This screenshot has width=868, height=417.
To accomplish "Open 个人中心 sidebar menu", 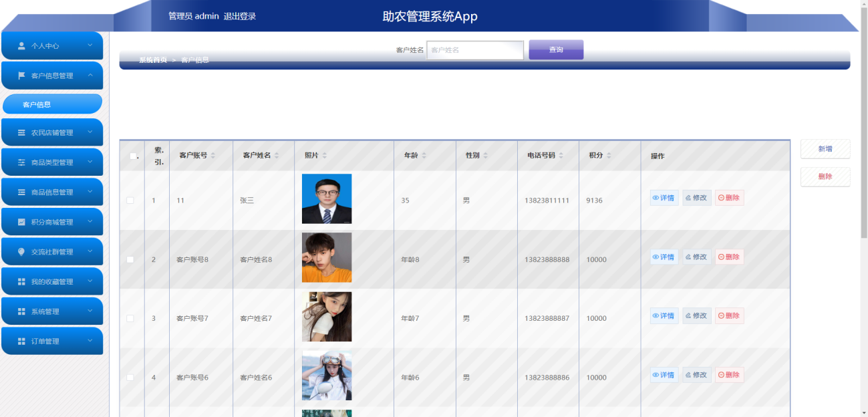I will click(x=52, y=45).
